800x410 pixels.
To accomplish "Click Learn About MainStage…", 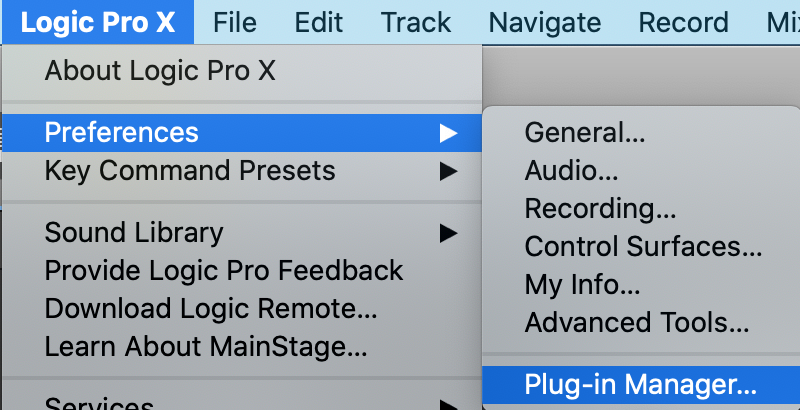I will (x=206, y=348).
